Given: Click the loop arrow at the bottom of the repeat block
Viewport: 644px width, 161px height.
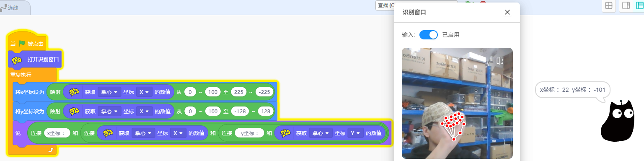Looking at the screenshot, I should point(51,150).
